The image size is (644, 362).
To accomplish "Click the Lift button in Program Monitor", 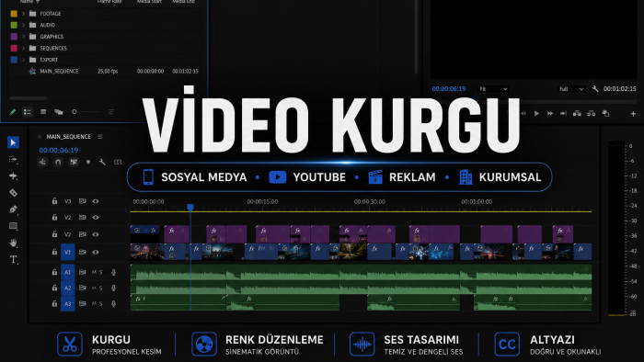I will [577, 114].
